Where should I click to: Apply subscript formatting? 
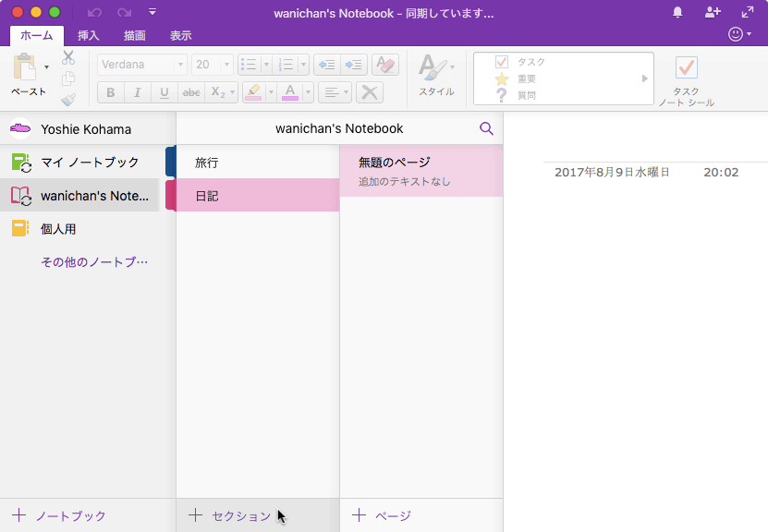[x=217, y=92]
